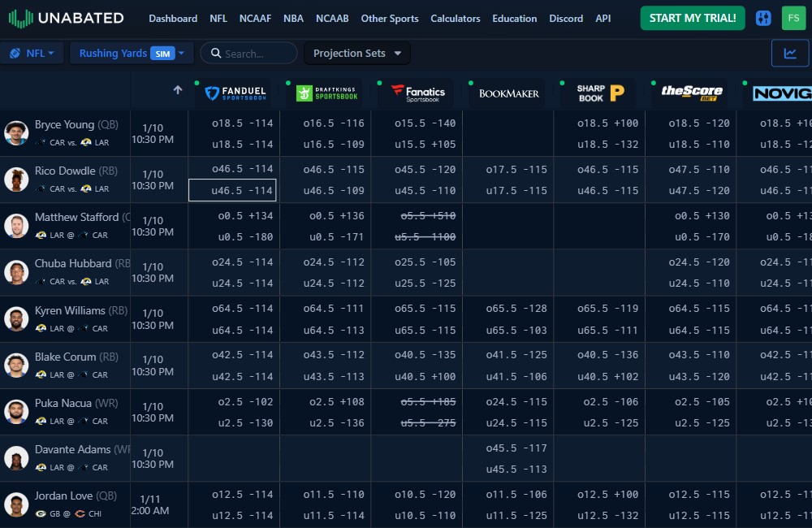The width and height of the screenshot is (812, 528).
Task: Click the START MY TRIAL button
Action: [692, 17]
